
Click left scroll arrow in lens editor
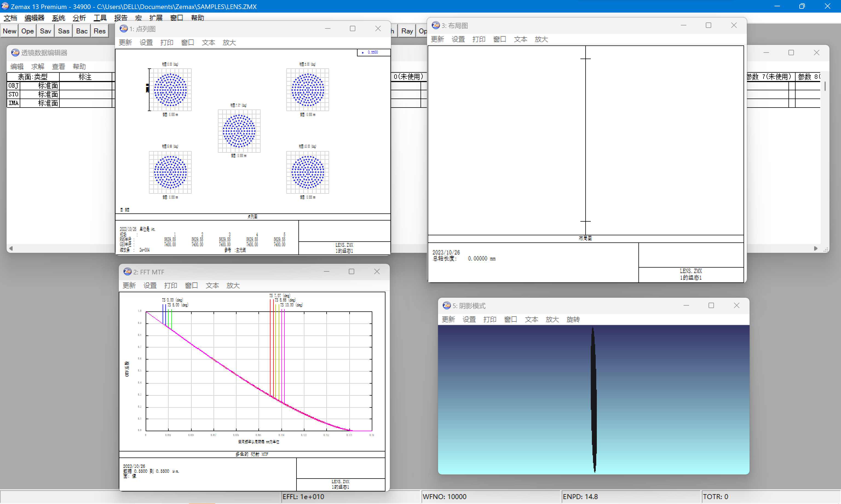[11, 248]
